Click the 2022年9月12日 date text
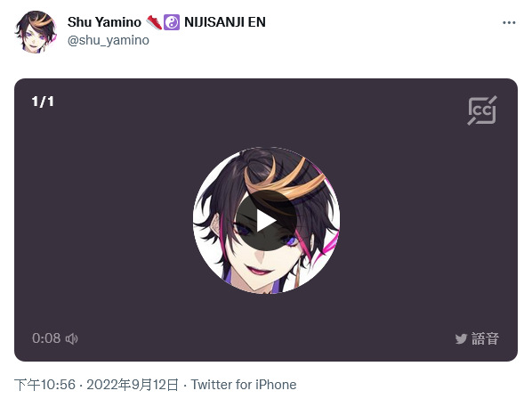 [x=133, y=385]
